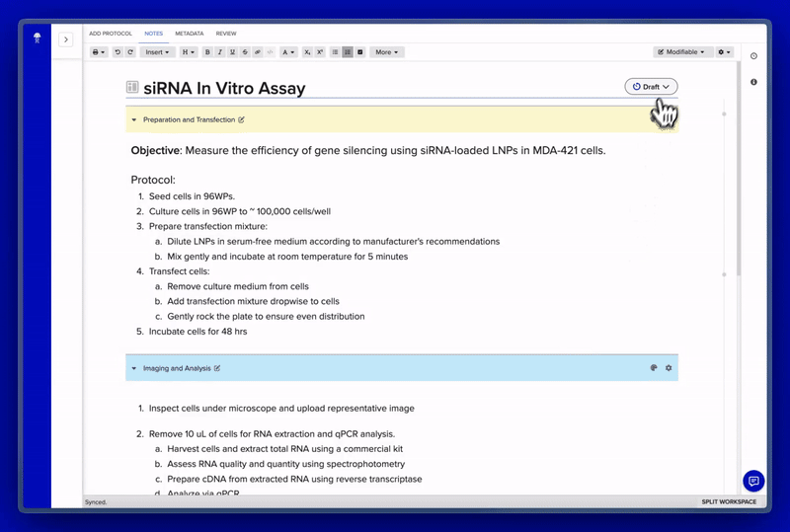790x532 pixels.
Task: Click 'Add transfection mixture dropwise' line
Action: click(x=254, y=301)
